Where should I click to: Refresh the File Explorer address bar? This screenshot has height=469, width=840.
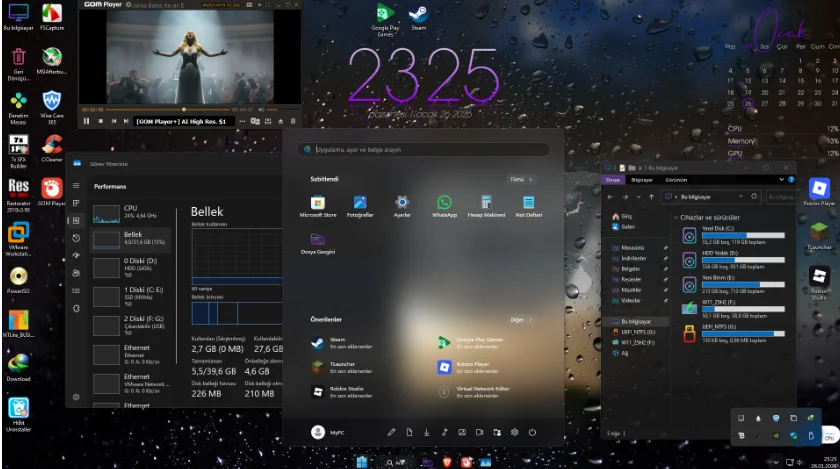pyautogui.click(x=754, y=196)
